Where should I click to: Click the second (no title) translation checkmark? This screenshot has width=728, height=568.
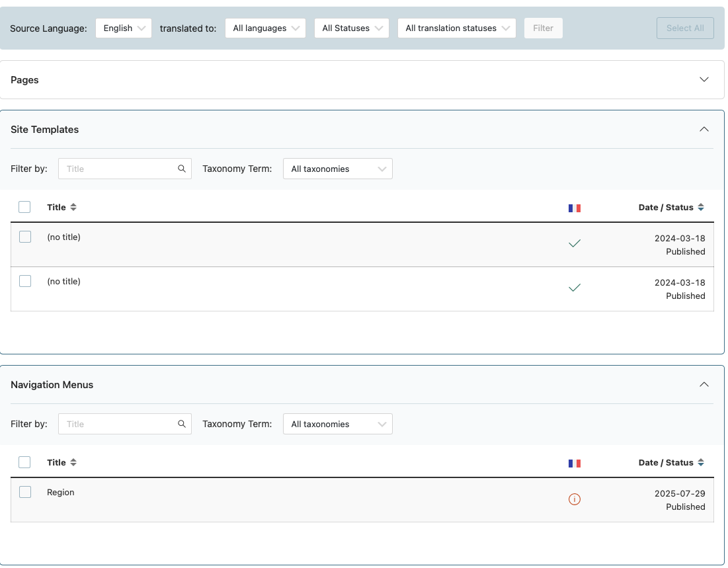coord(575,288)
